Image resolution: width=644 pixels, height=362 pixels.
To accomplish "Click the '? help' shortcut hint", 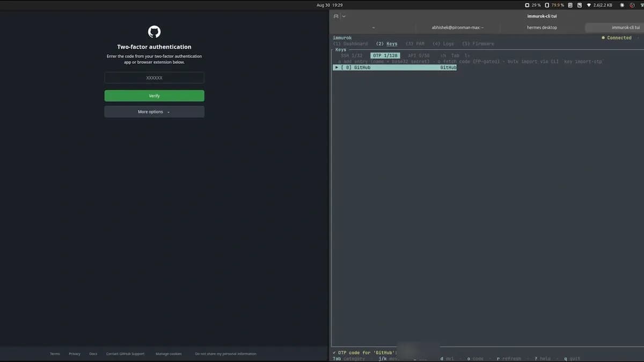I will tap(543, 358).
